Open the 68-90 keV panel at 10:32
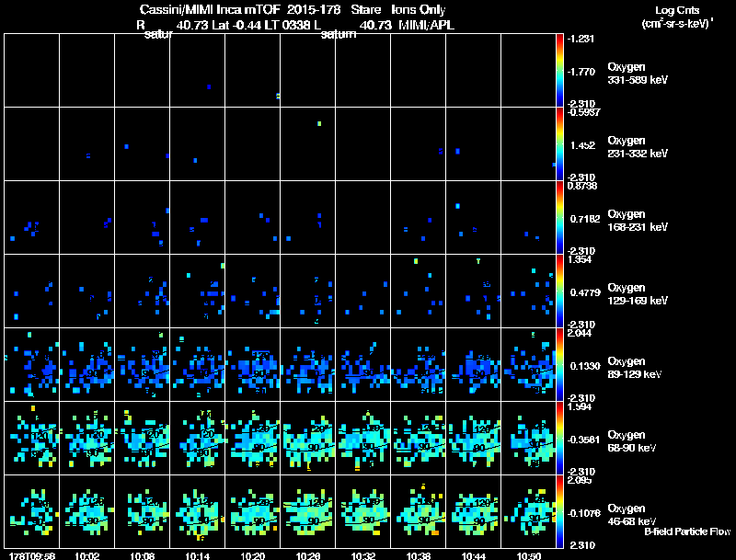 click(362, 438)
